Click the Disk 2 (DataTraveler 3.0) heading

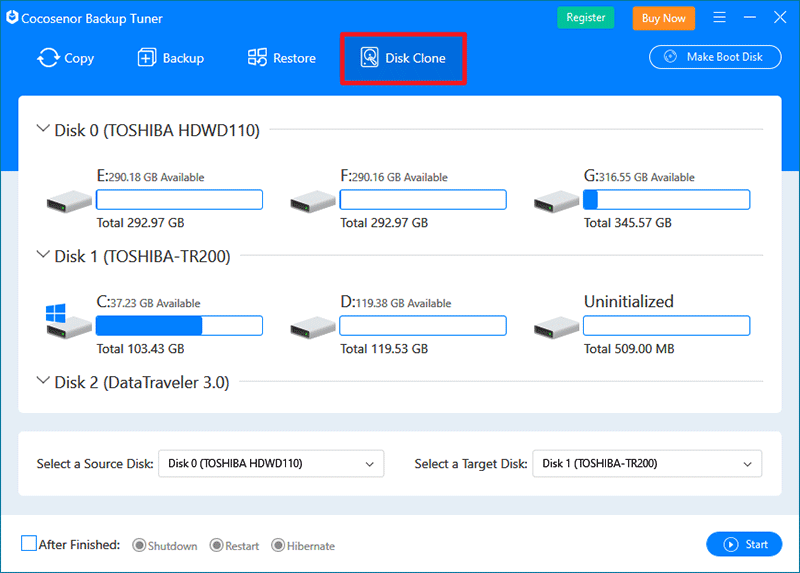[x=142, y=382]
